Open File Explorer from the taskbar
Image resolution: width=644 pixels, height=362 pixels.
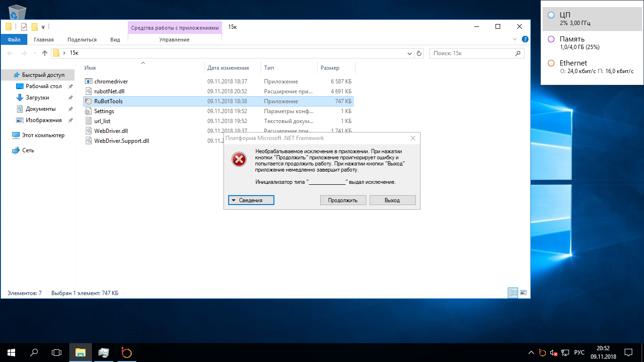81,352
